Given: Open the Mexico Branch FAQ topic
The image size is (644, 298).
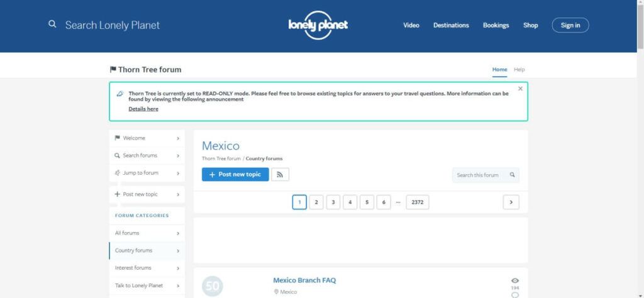Looking at the screenshot, I should [x=304, y=280].
